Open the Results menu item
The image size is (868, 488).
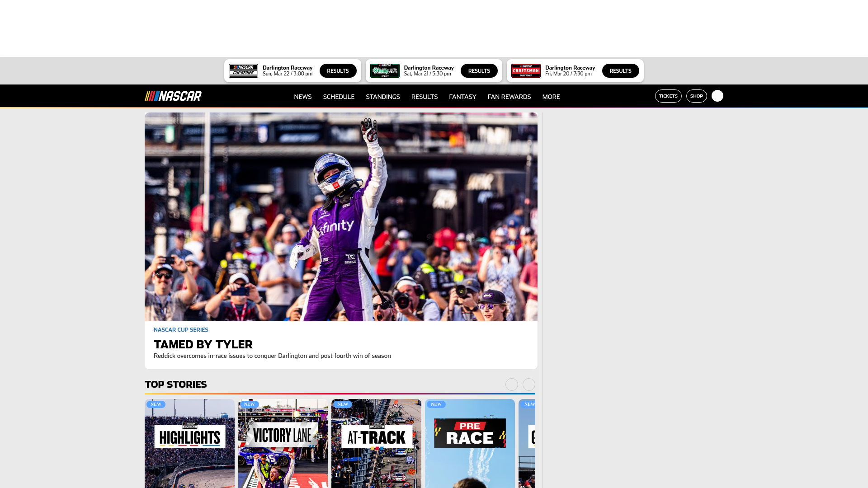click(x=425, y=97)
